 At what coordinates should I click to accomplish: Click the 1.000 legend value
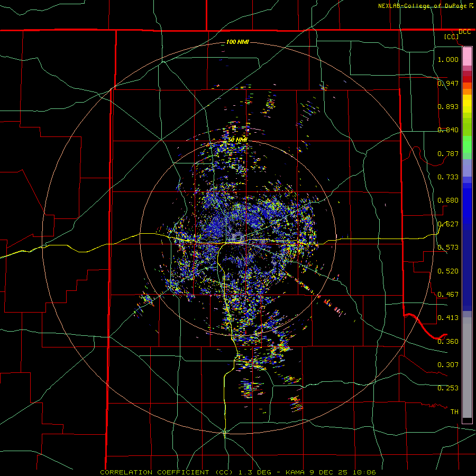[448, 59]
